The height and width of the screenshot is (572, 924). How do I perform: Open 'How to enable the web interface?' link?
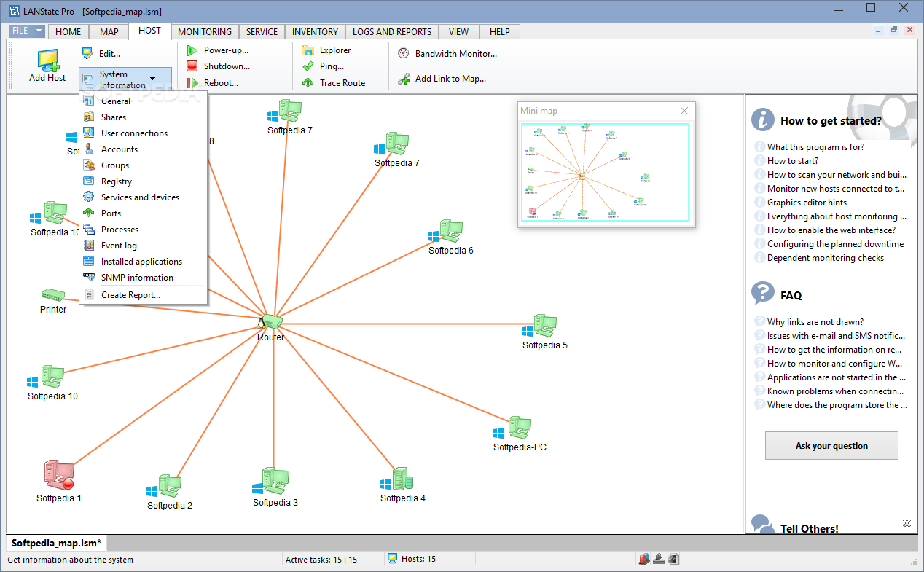(831, 230)
